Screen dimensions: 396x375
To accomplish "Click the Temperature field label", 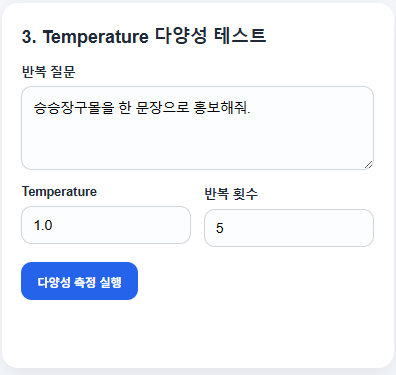I will tap(59, 192).
